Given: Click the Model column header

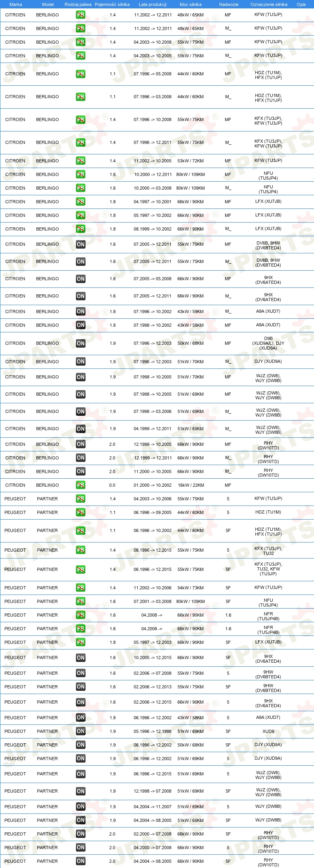Looking at the screenshot, I should [48, 4].
